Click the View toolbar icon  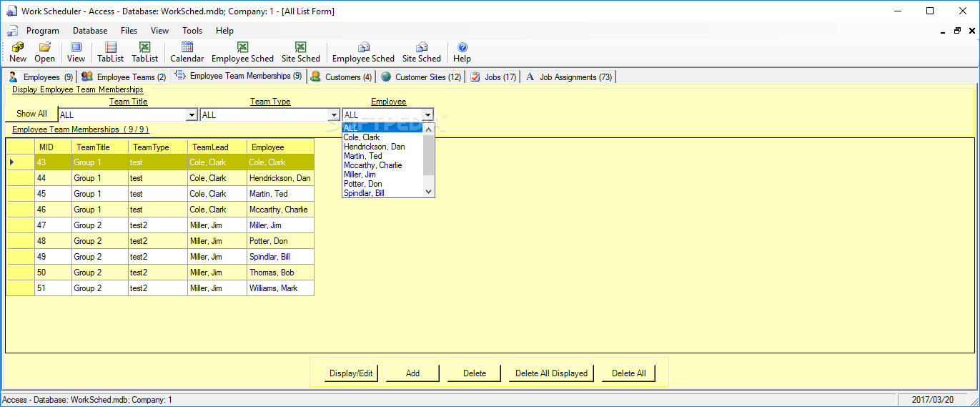76,52
